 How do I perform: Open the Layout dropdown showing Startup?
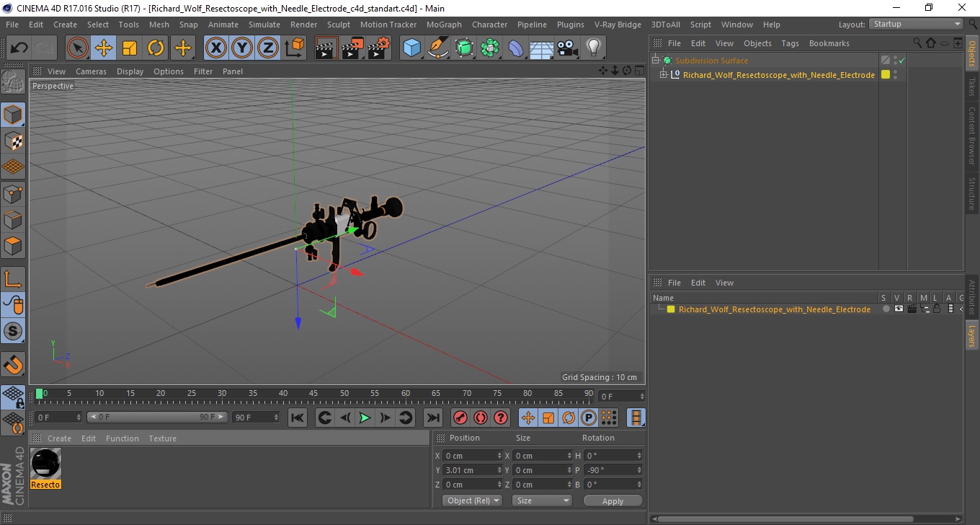click(917, 24)
